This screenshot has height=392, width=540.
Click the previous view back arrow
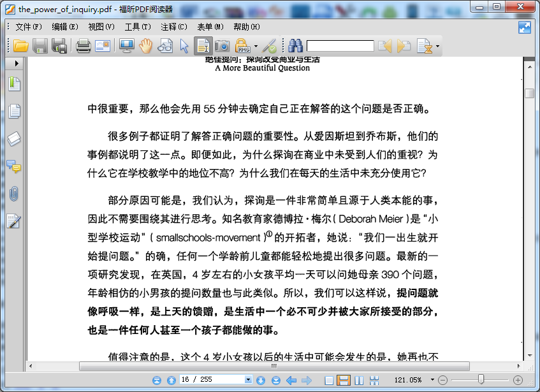pyautogui.click(x=291, y=380)
